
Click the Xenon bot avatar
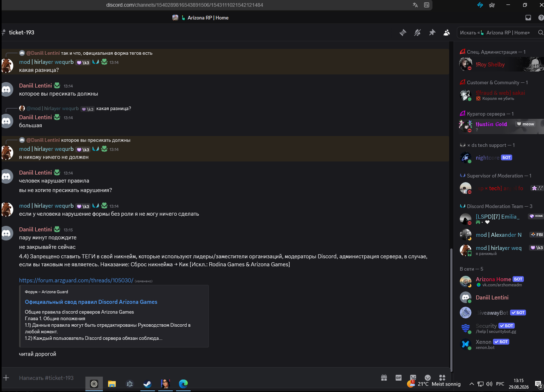coord(465,344)
